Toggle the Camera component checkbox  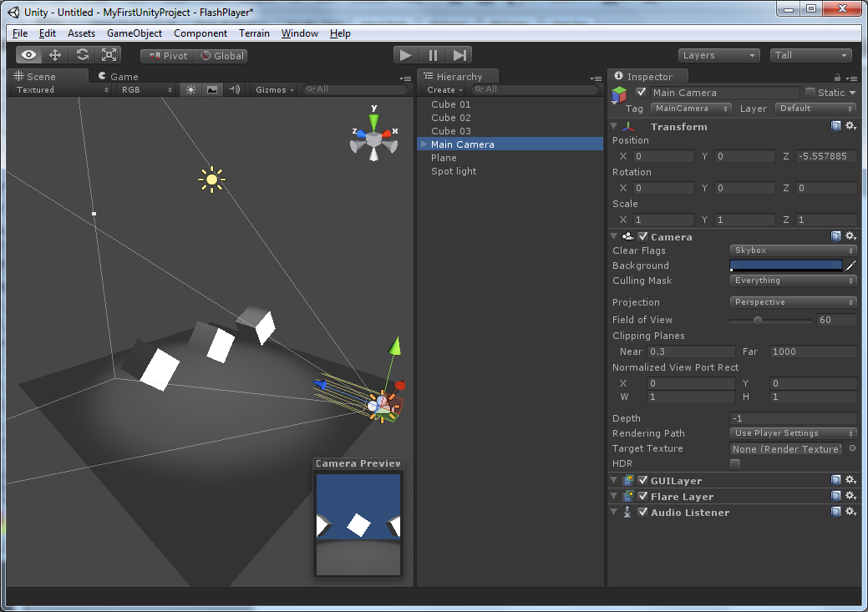point(642,236)
